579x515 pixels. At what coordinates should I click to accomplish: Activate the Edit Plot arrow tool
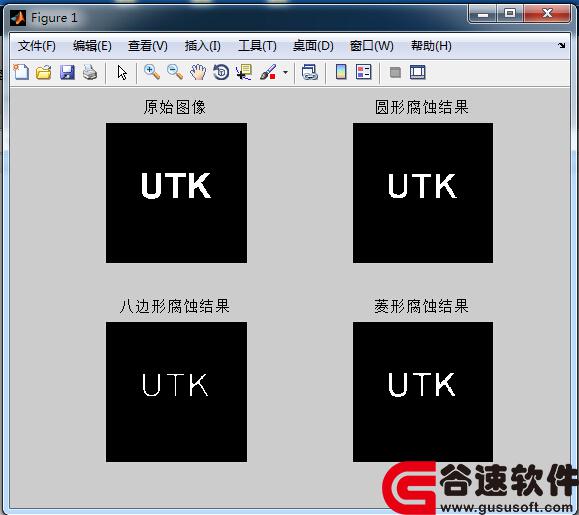[x=122, y=72]
